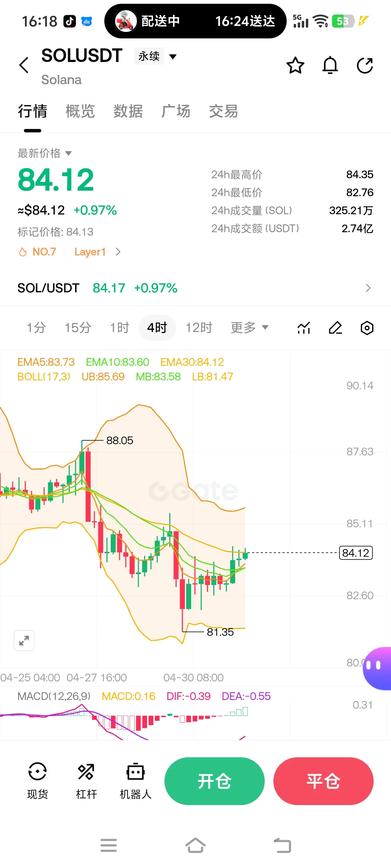Viewport: 391px width, 868px height.
Task: Switch to the 交易 tab
Action: (223, 112)
